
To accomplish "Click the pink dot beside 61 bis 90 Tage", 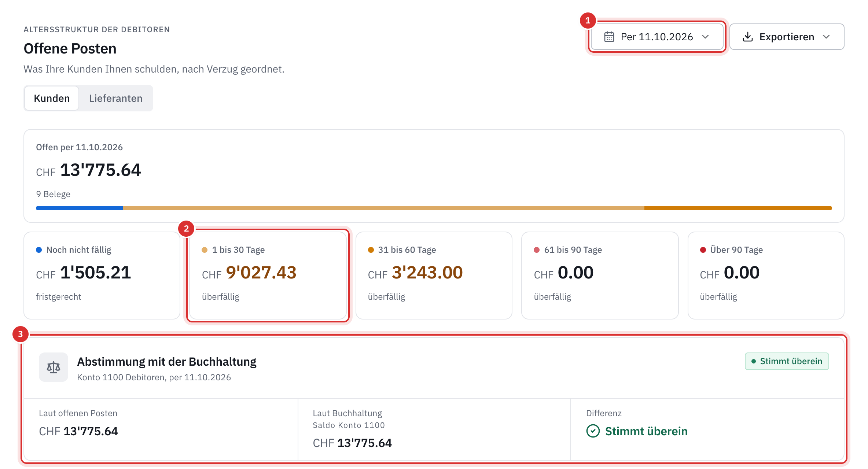I will coord(537,250).
